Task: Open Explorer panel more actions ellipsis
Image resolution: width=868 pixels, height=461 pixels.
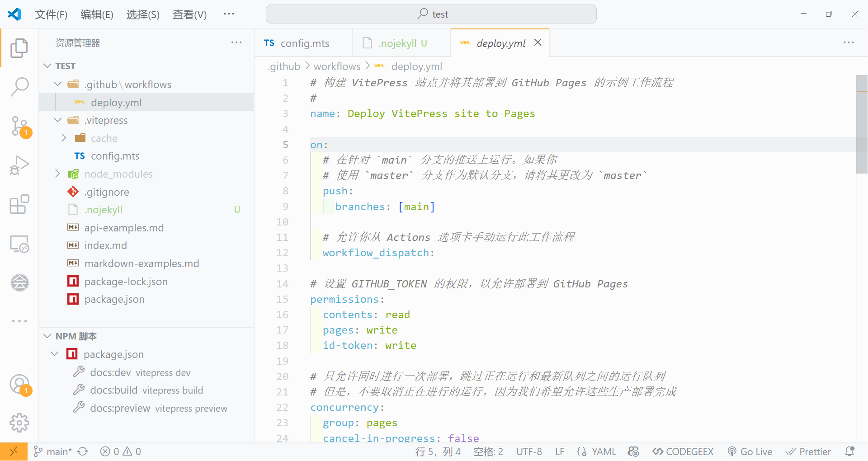Action: click(x=236, y=42)
